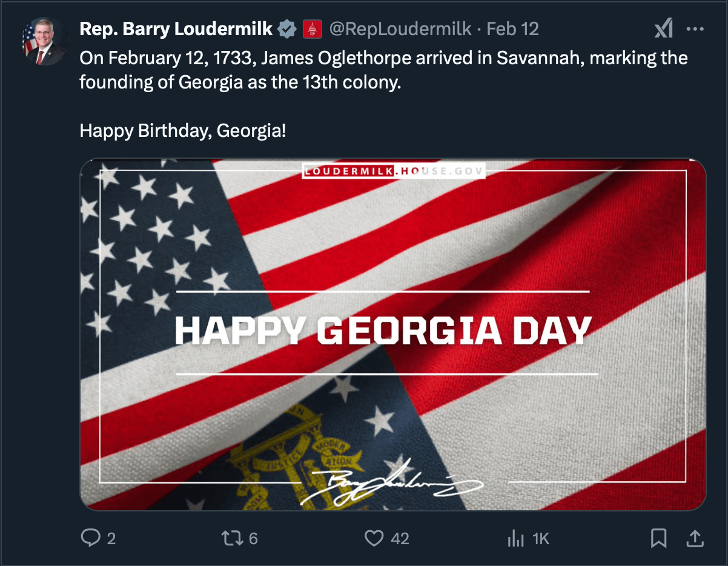
Task: Open the Grok explain icon
Action: [663, 28]
